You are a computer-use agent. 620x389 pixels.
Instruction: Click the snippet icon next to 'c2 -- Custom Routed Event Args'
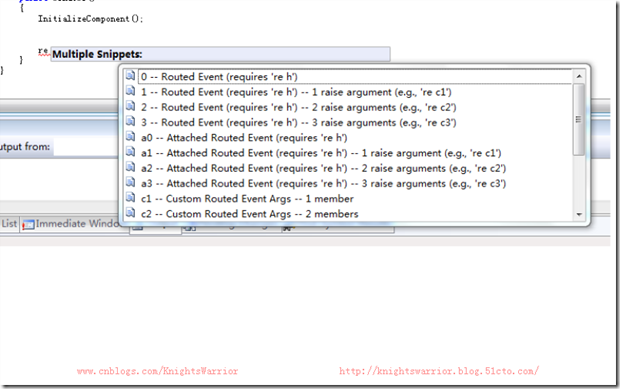click(130, 213)
